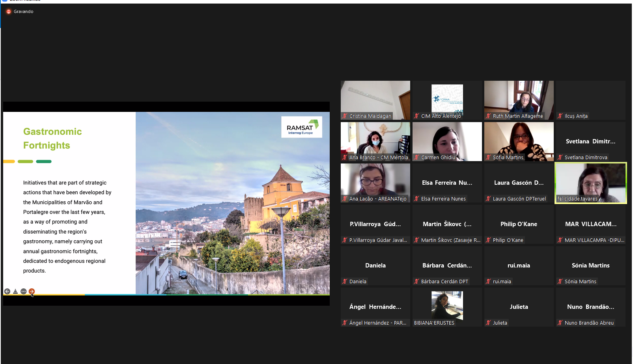Click Ángel Hernández's muted mic icon
Image resolution: width=633 pixels, height=364 pixels.
[x=345, y=323]
